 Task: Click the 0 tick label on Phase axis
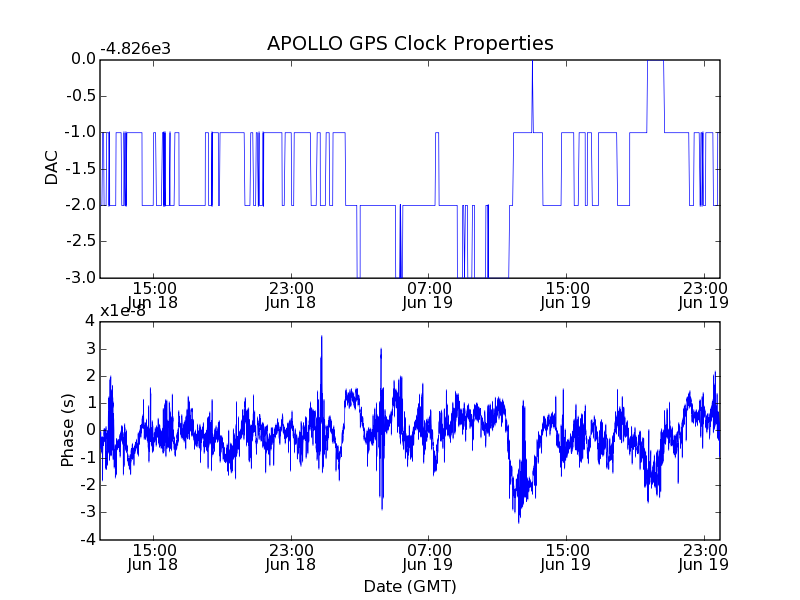click(x=91, y=430)
